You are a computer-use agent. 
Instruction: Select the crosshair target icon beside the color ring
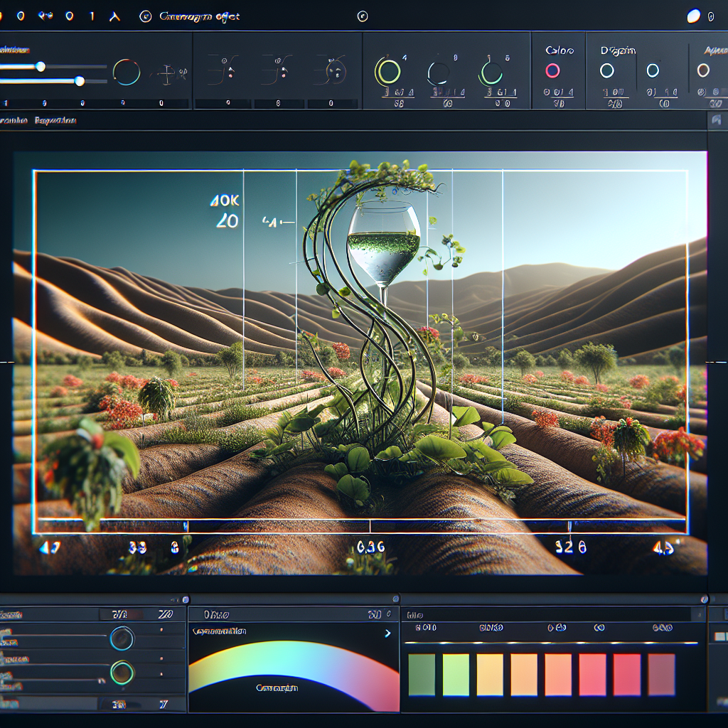(x=168, y=73)
